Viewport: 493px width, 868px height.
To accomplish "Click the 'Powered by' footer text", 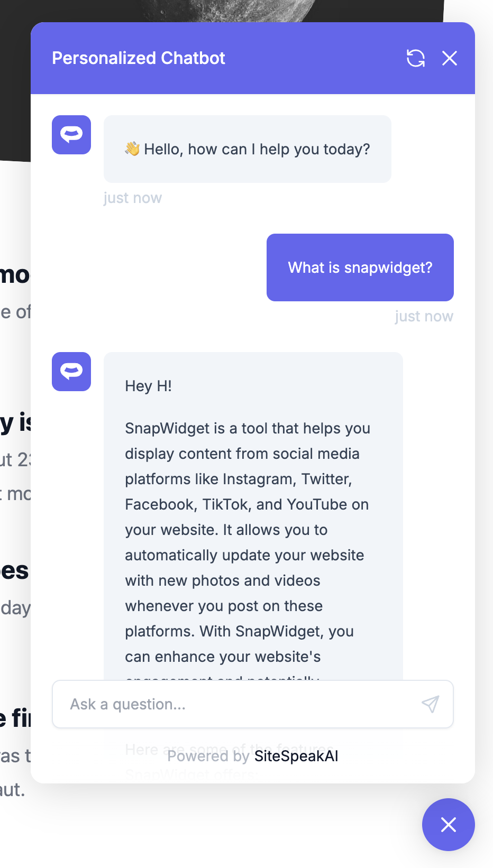I will click(208, 756).
